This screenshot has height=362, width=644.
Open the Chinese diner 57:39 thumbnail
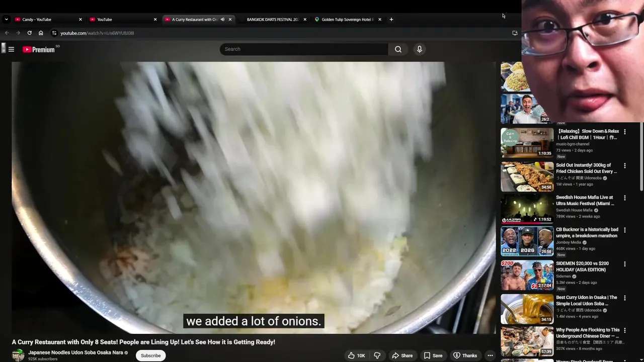527,341
